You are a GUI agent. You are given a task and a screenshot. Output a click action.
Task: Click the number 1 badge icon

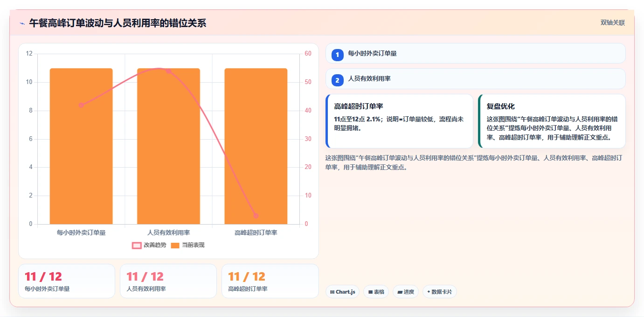point(338,55)
